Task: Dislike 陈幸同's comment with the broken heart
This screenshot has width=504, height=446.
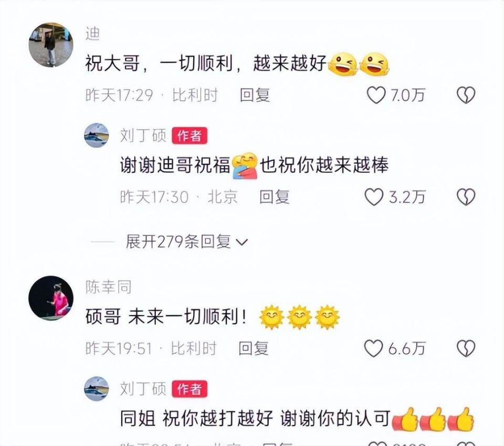Action: click(466, 348)
